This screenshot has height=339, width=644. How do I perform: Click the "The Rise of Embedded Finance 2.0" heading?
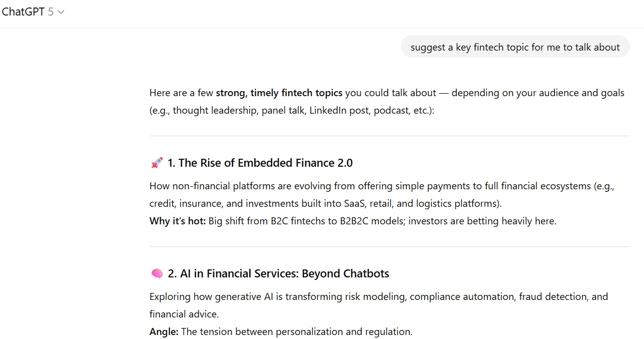260,163
